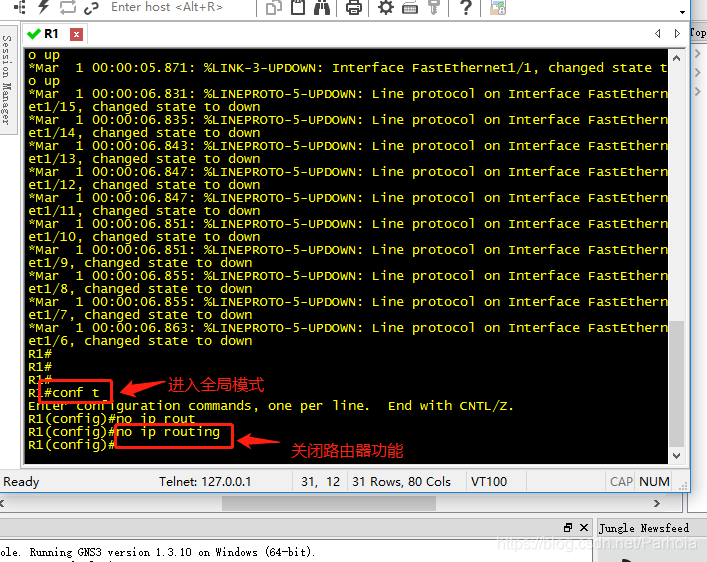Click the Keymap Editor keyboard icon
The width and height of the screenshot is (707, 562).
[x=409, y=8]
